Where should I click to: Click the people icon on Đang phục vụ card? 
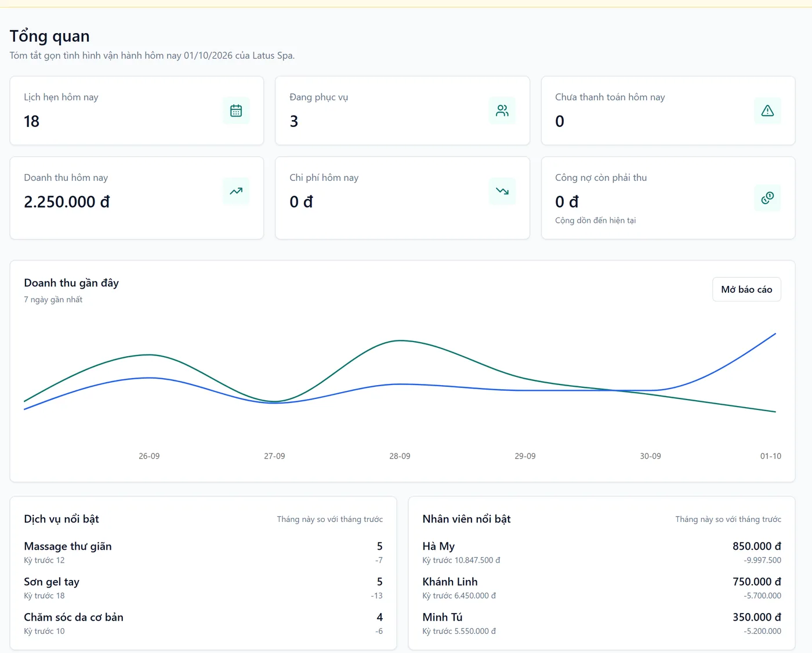[502, 111]
